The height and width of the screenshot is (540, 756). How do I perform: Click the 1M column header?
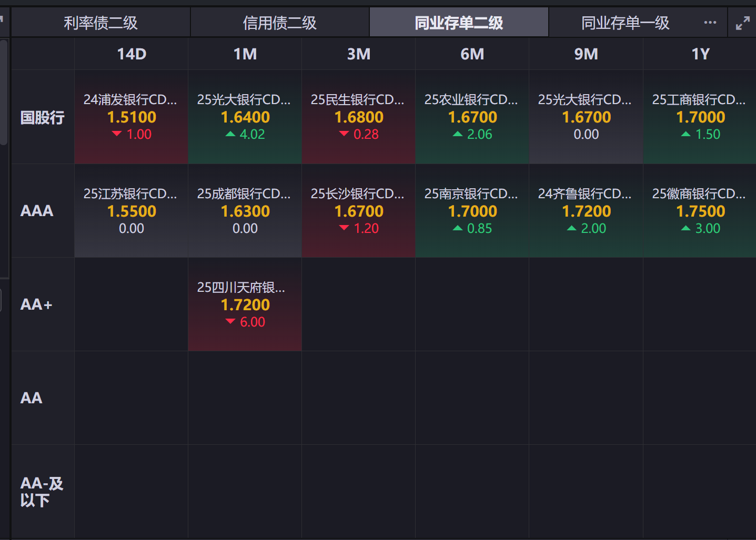pyautogui.click(x=245, y=54)
